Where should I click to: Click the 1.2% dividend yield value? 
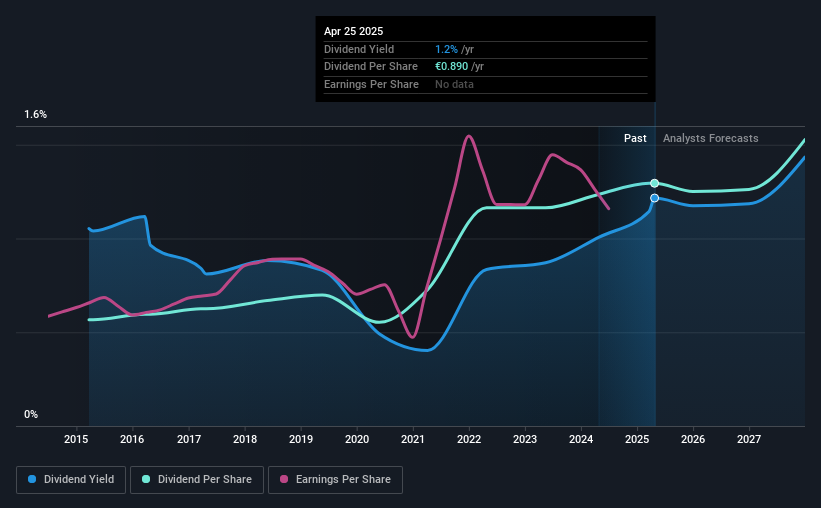[446, 49]
